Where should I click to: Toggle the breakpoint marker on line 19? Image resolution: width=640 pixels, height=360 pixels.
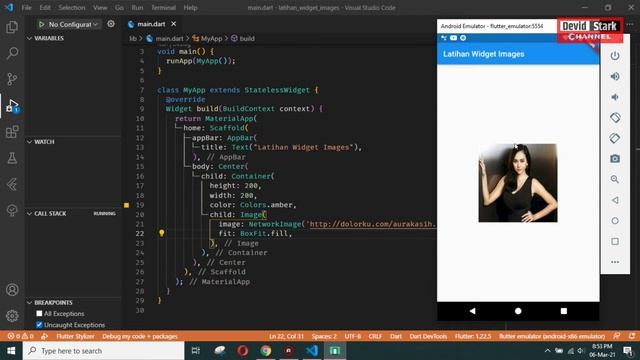tap(127, 205)
